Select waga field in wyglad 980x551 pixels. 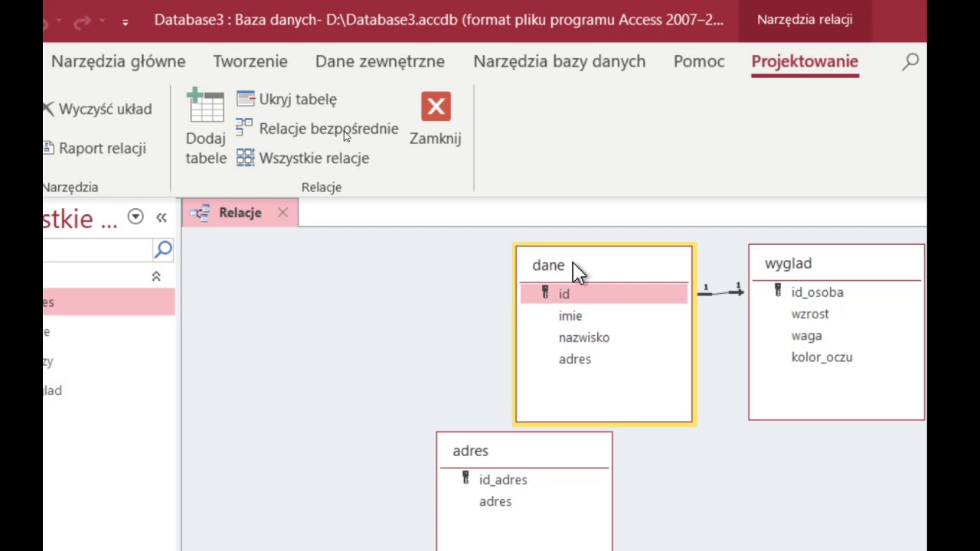click(806, 335)
